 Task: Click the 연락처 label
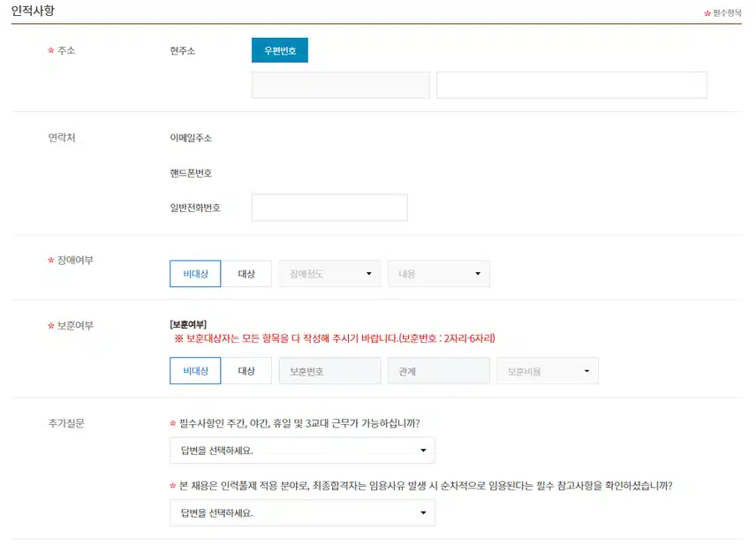click(x=62, y=138)
